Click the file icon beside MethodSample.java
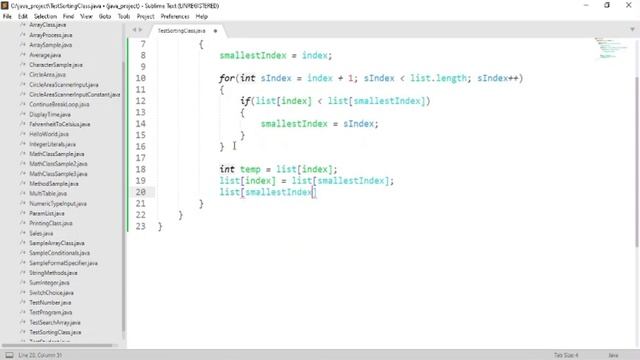Screen dimensions: 640x360 click(23, 184)
